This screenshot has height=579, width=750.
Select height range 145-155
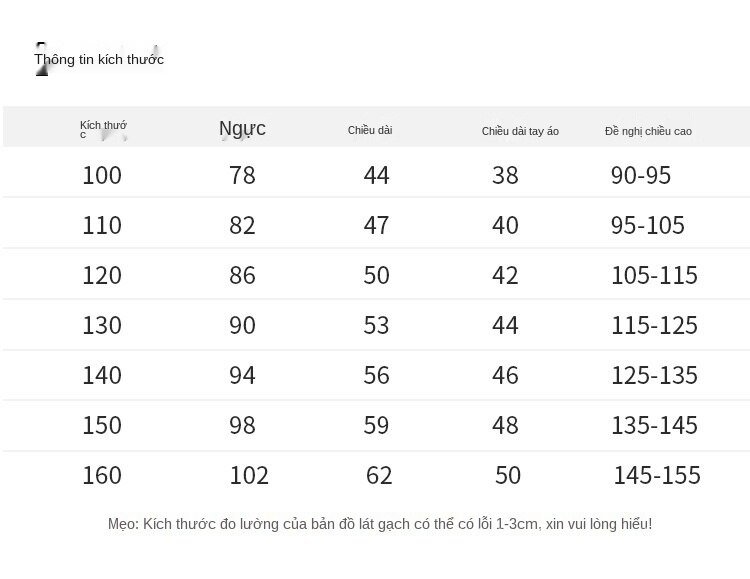click(657, 476)
